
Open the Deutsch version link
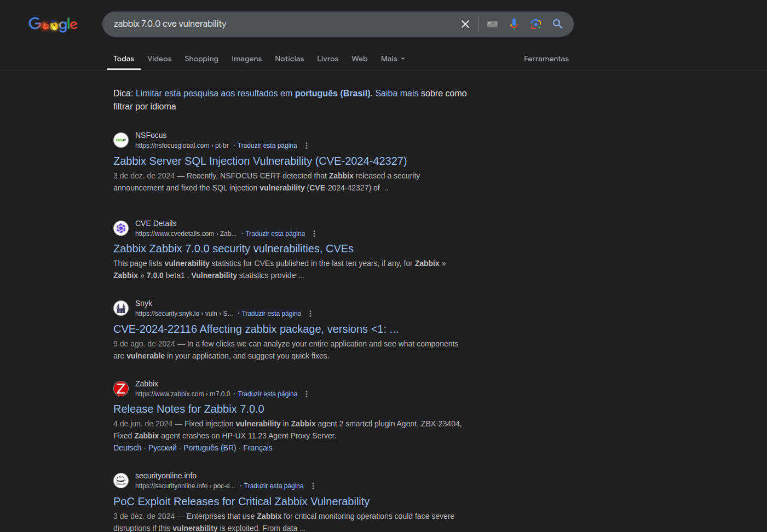click(127, 448)
